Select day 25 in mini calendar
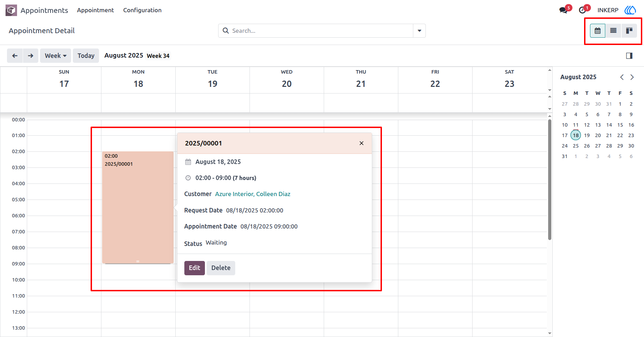Viewport: 644px width, 337px height. click(x=576, y=146)
